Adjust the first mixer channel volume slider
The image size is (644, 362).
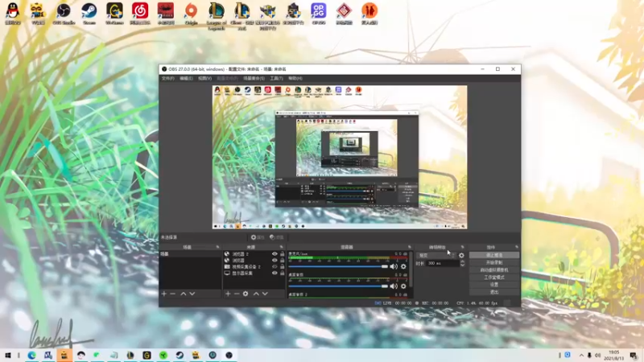pos(338,266)
